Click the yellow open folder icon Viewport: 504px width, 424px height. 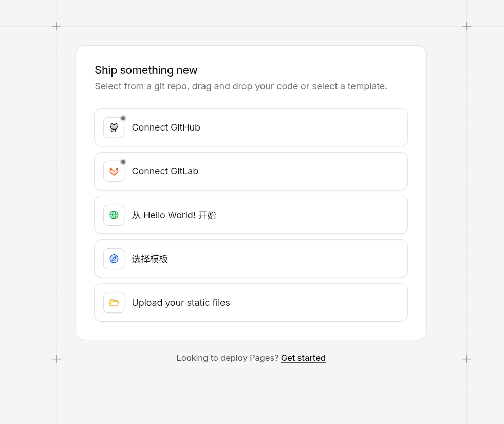[x=114, y=303]
